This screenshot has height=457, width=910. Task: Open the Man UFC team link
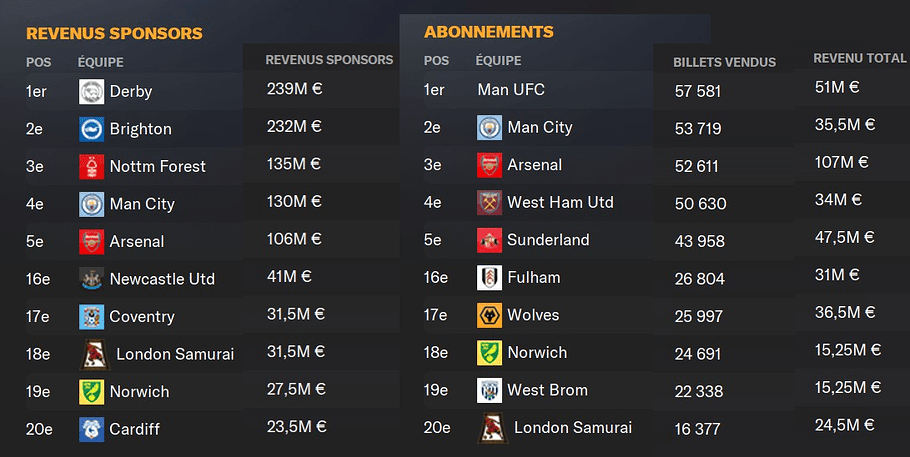(x=511, y=89)
